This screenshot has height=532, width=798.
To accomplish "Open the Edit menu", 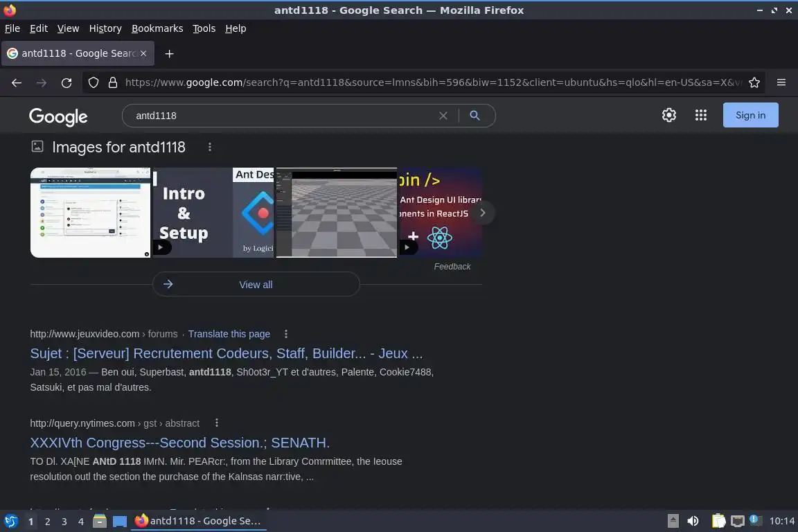I will [39, 28].
